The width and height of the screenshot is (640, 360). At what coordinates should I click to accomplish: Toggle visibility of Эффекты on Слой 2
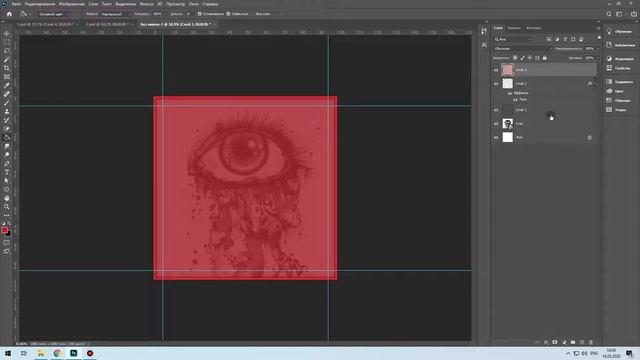[x=509, y=93]
